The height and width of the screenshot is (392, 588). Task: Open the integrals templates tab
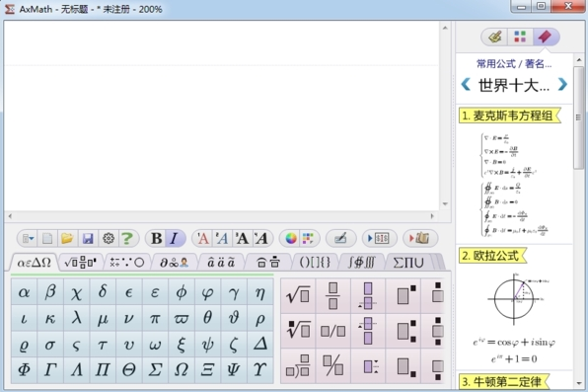361,263
